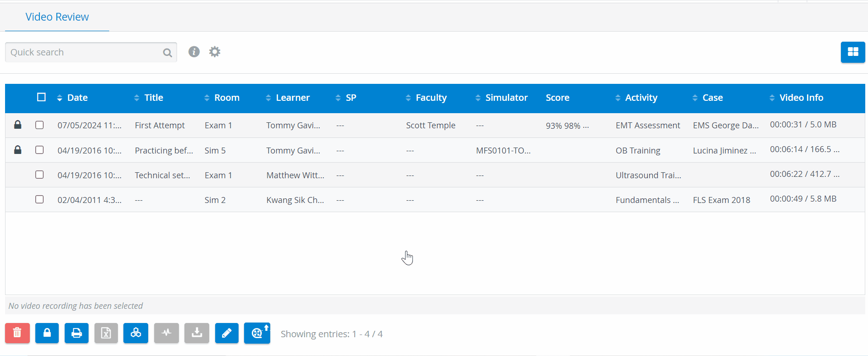Click the download icon button
Image resolution: width=868 pixels, height=356 pixels.
tap(197, 333)
